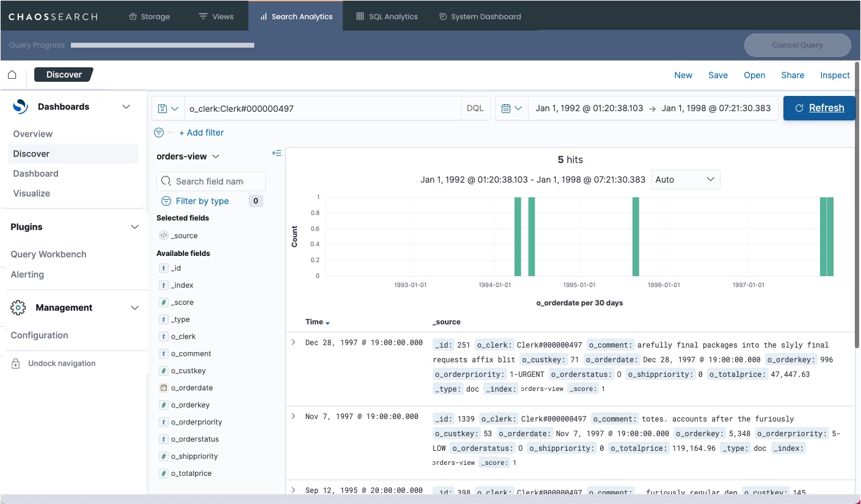Click the search magnifier in field search
The width and height of the screenshot is (861, 504).
tap(166, 181)
